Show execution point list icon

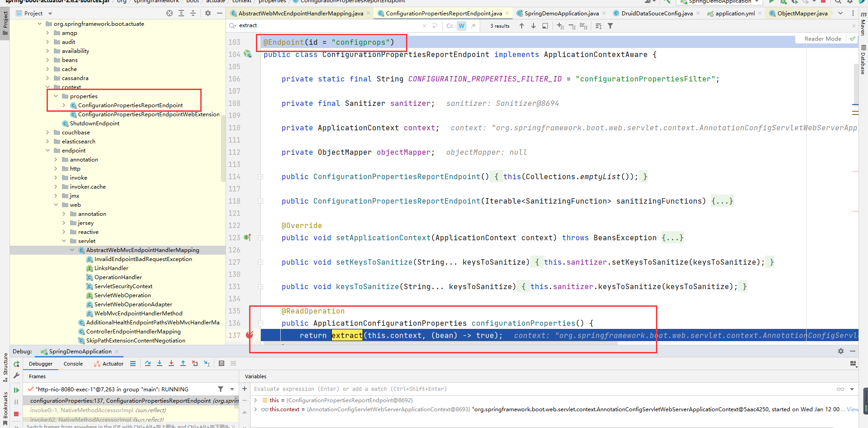coord(133,363)
